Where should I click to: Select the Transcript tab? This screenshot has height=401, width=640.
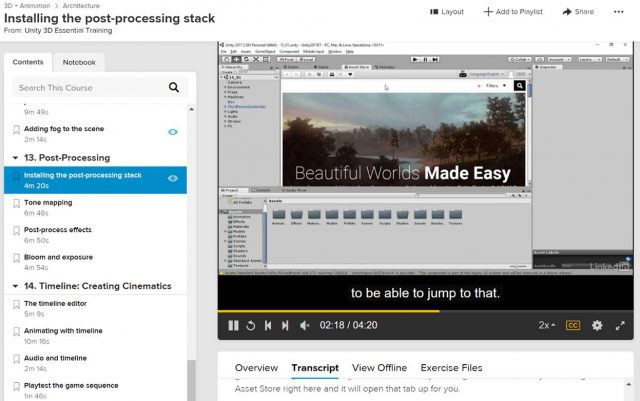tap(315, 368)
